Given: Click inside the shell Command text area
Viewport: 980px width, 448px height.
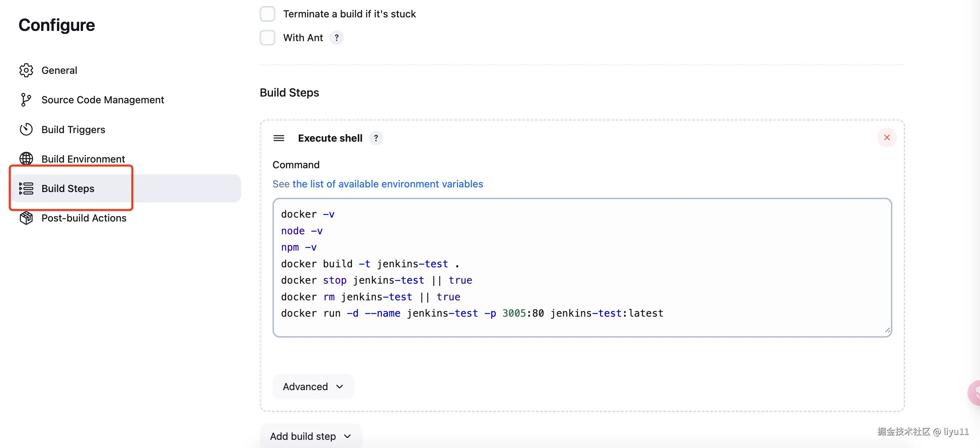Looking at the screenshot, I should point(582,267).
